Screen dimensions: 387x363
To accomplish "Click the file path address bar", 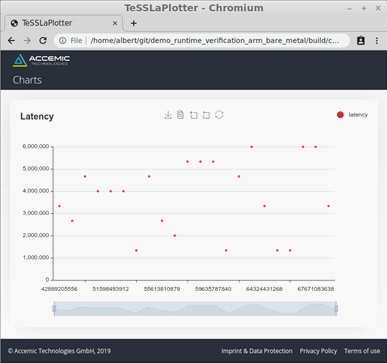I will click(202, 41).
